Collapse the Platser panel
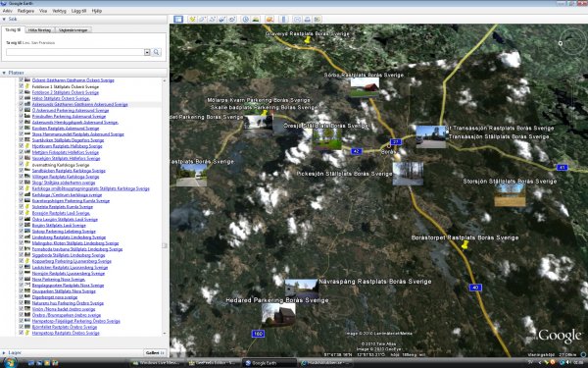Viewport: 588px width, 368px height. pyautogui.click(x=4, y=73)
